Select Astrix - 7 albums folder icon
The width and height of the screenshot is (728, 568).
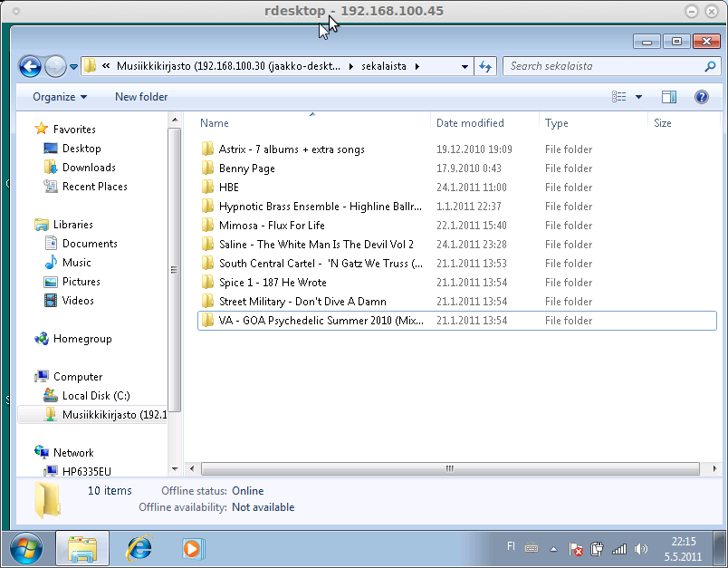tap(207, 149)
